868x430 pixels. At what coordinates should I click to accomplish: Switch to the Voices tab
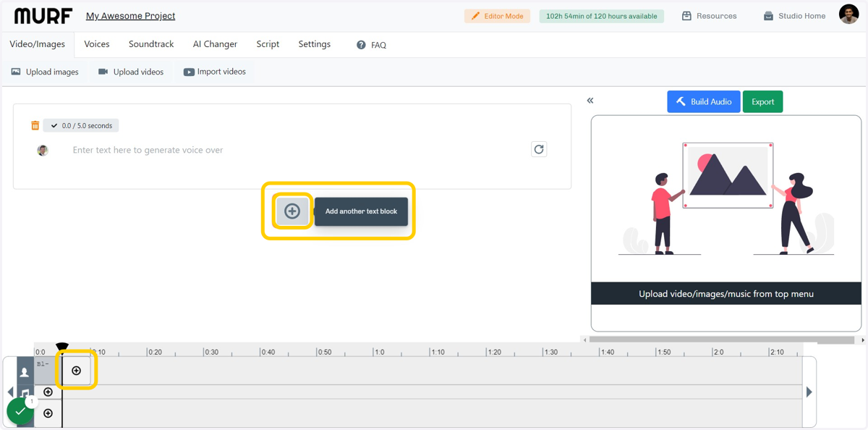click(x=97, y=44)
